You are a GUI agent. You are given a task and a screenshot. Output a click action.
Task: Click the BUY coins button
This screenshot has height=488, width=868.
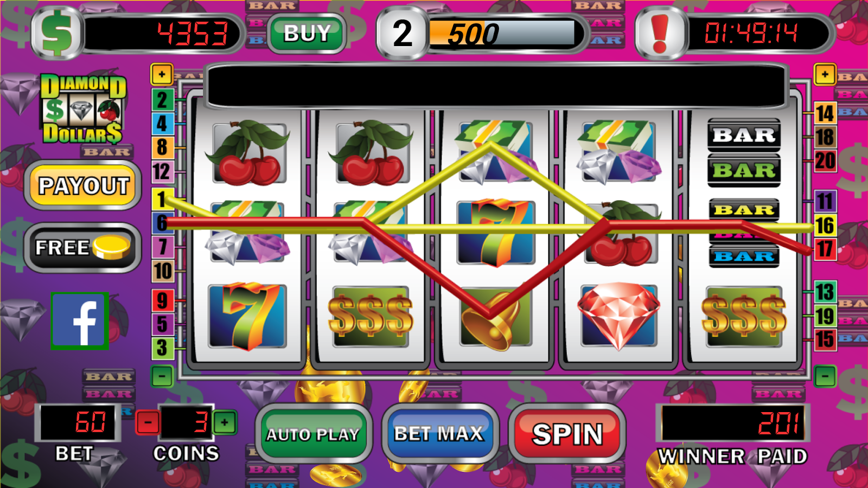(x=307, y=34)
